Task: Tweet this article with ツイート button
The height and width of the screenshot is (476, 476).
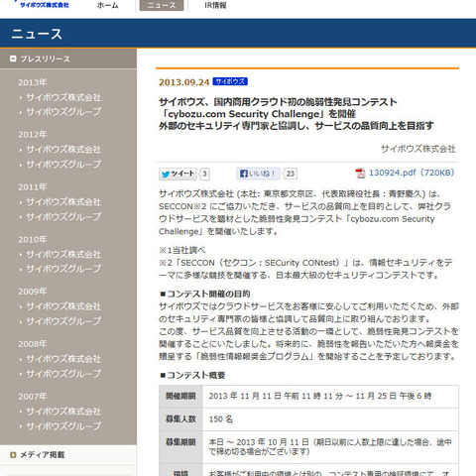Action: (x=178, y=174)
